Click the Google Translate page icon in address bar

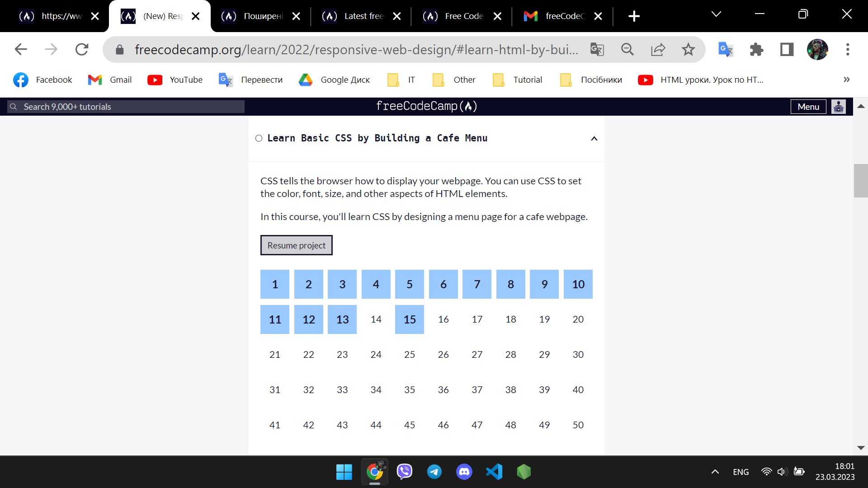click(x=597, y=49)
